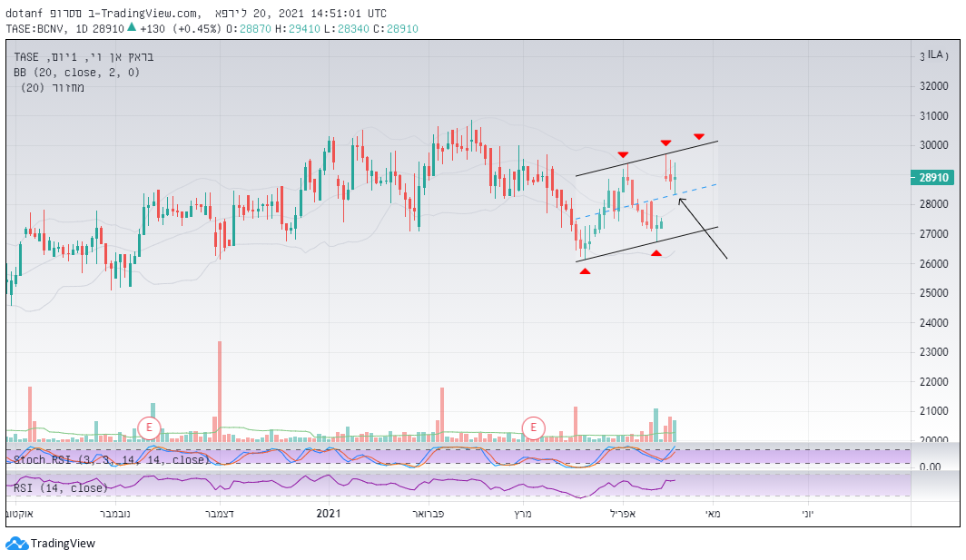Click the מחזור (20) volume indicator label
The height and width of the screenshot is (560, 966).
tap(53, 87)
